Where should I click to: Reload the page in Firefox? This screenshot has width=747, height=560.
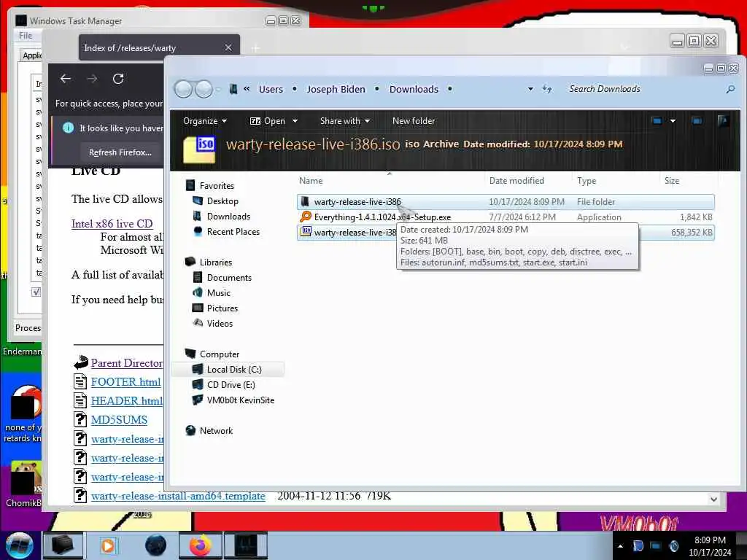(118, 79)
